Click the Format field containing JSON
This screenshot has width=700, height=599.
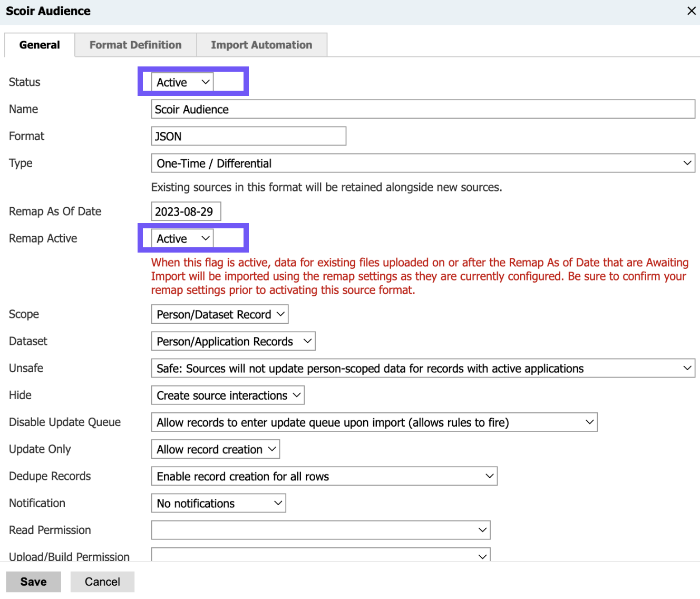pos(248,136)
